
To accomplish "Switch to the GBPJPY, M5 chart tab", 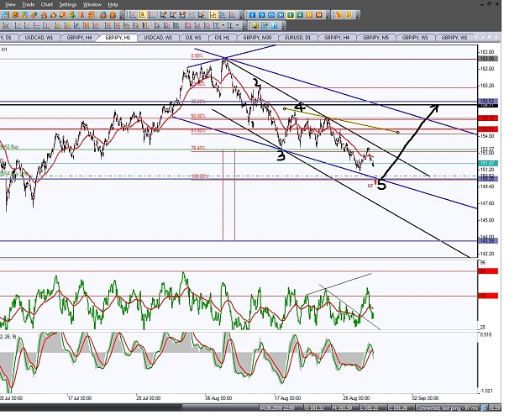I will (375, 38).
